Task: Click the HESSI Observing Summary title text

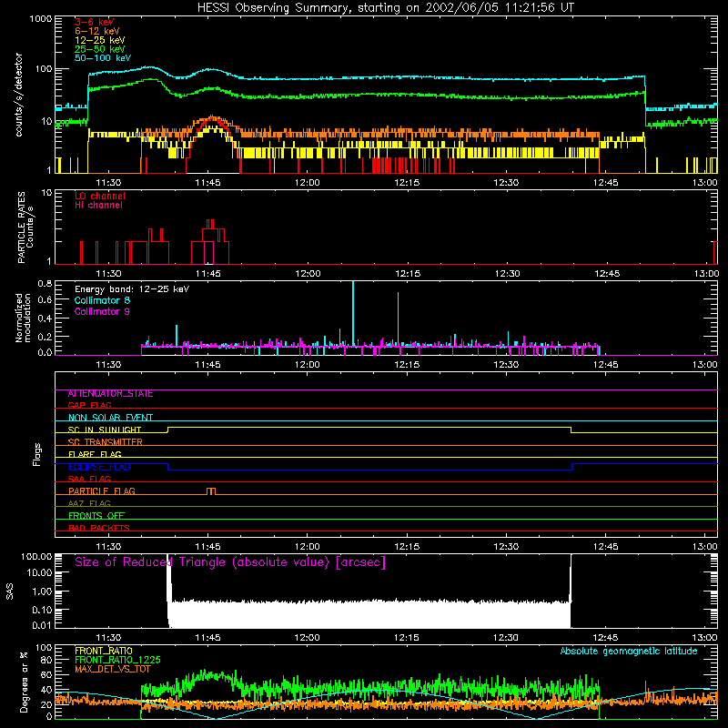Action: click(x=385, y=8)
